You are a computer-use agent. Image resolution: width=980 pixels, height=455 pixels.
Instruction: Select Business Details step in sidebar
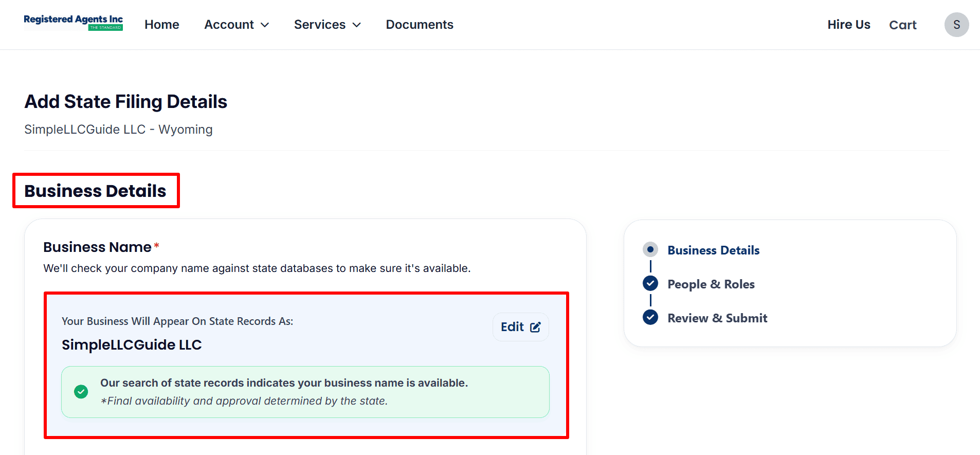coord(713,250)
